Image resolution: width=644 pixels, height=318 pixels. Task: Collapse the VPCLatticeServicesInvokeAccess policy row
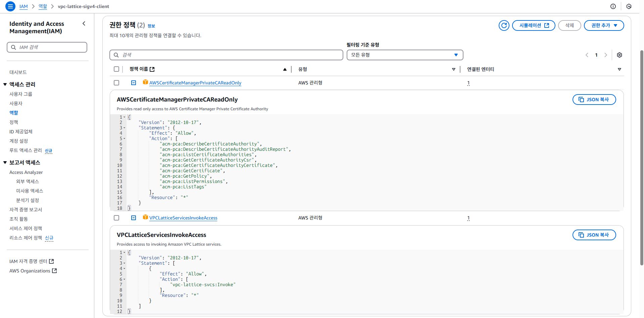pyautogui.click(x=134, y=218)
